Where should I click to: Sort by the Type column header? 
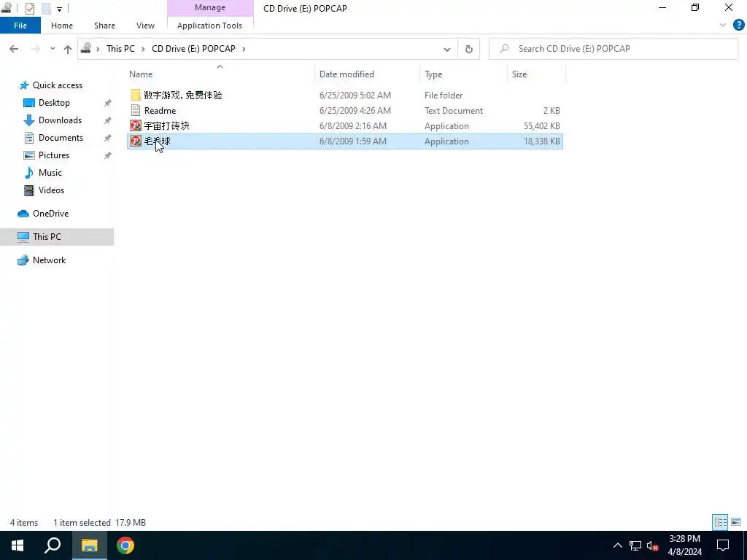coord(463,74)
